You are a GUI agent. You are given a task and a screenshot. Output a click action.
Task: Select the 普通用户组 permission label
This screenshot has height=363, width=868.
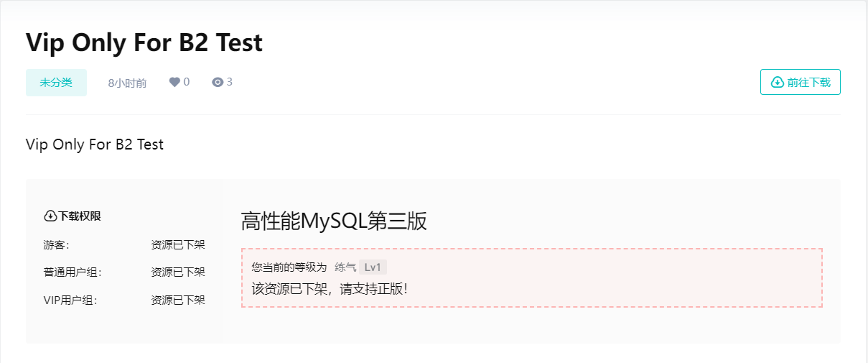click(x=73, y=272)
